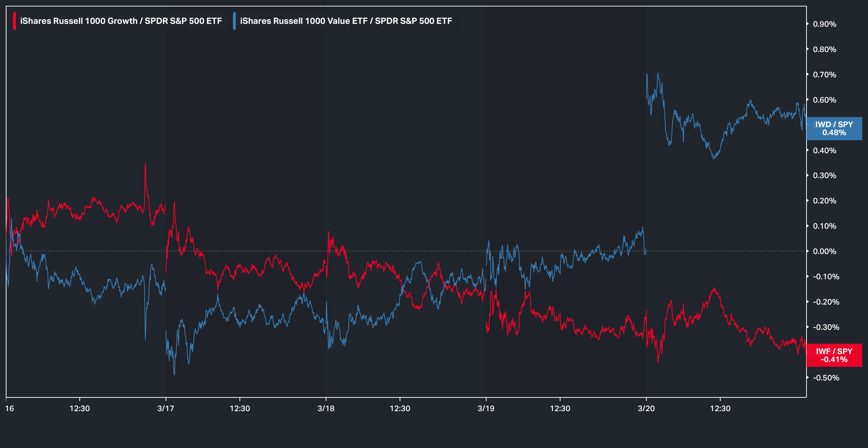Click the 0.70% tick on the price axis
The height and width of the screenshot is (448, 868).
point(824,75)
